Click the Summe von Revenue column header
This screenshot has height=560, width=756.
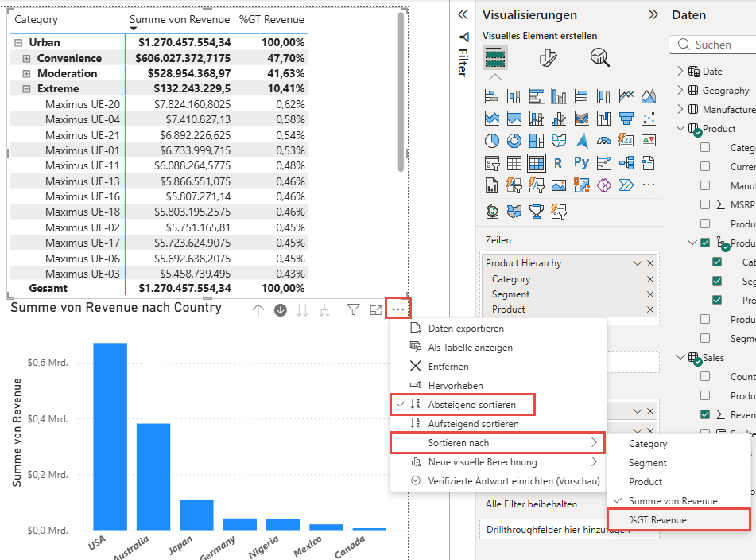click(x=180, y=19)
